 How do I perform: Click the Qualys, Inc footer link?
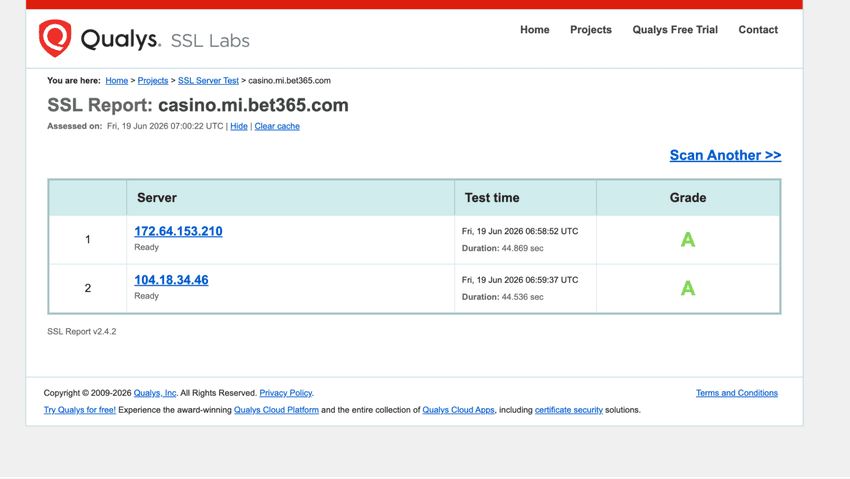click(155, 393)
